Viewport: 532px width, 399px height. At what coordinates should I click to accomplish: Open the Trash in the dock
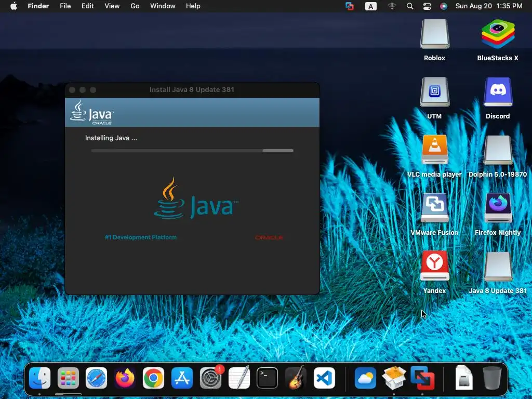(492, 378)
